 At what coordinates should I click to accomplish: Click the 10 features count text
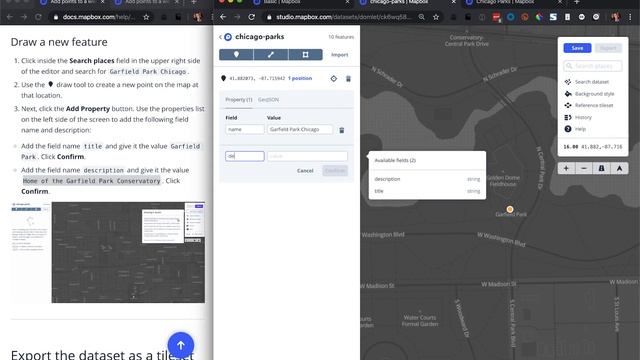point(341,37)
